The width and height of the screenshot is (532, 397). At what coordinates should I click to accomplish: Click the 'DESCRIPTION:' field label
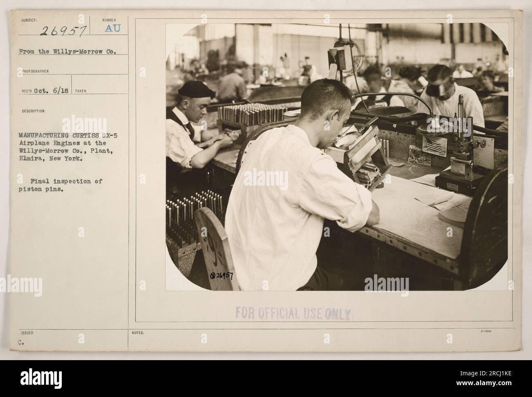[x=34, y=111]
